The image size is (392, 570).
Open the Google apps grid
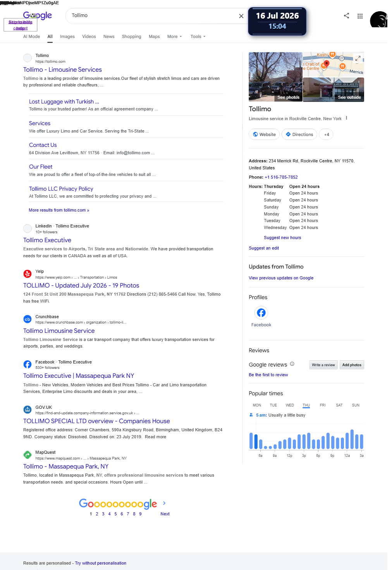(360, 16)
